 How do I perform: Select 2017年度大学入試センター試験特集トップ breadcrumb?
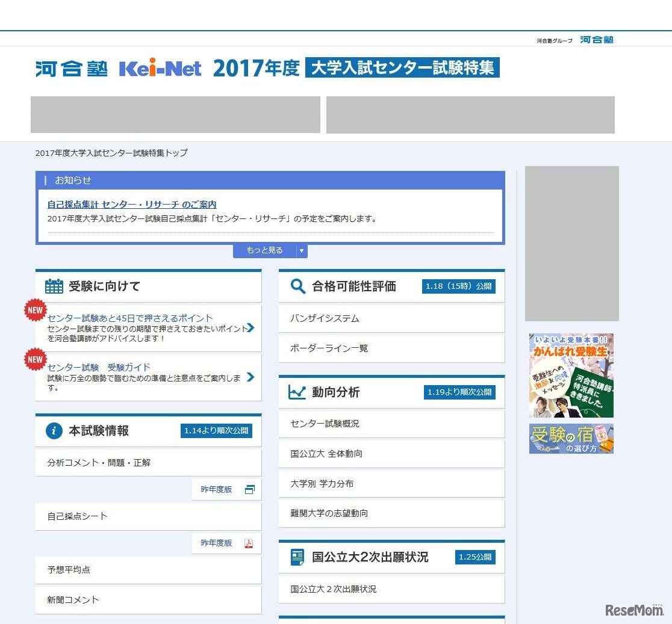pos(111,153)
